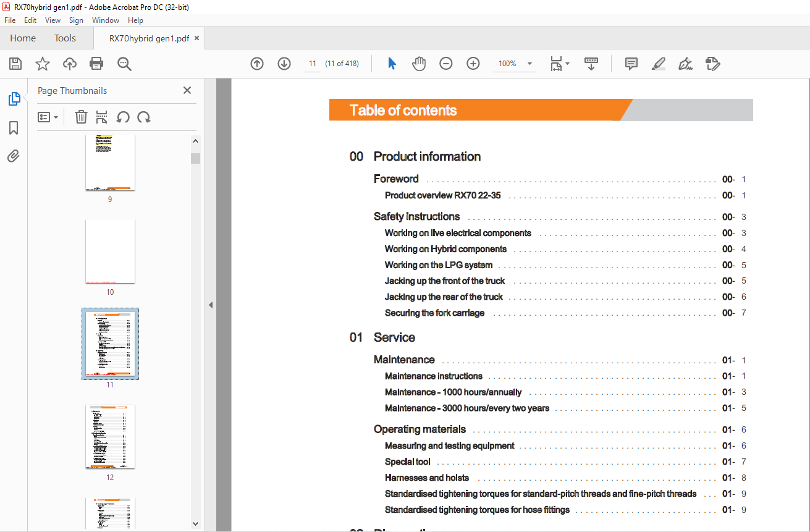
Task: Click the thumbnails scrollbar down arrow
Action: [195, 524]
